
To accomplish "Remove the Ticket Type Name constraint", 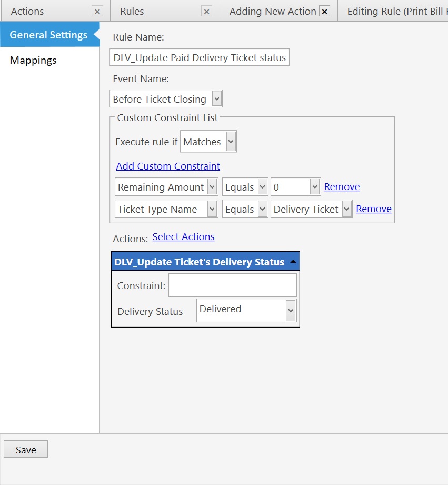I will [x=373, y=209].
